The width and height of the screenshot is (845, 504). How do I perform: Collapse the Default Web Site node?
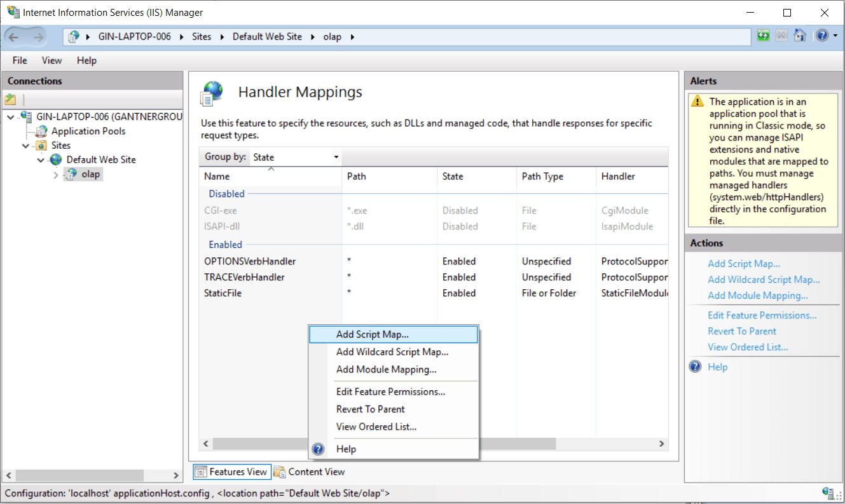41,160
